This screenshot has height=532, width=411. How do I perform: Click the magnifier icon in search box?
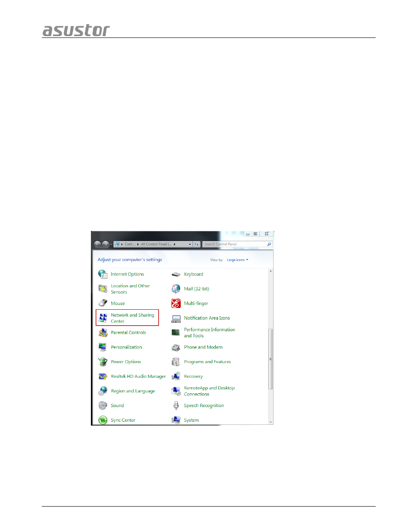[269, 244]
